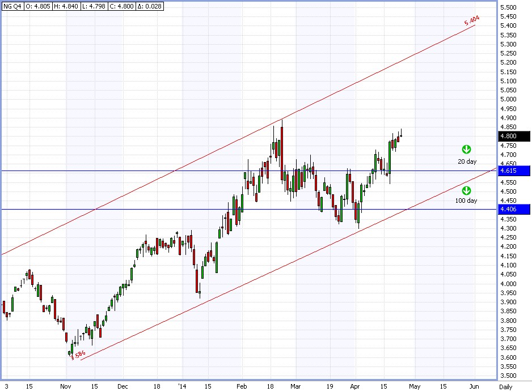Click the Feb date on time axis
Image resolution: width=532 pixels, height=392 pixels.
242,386
